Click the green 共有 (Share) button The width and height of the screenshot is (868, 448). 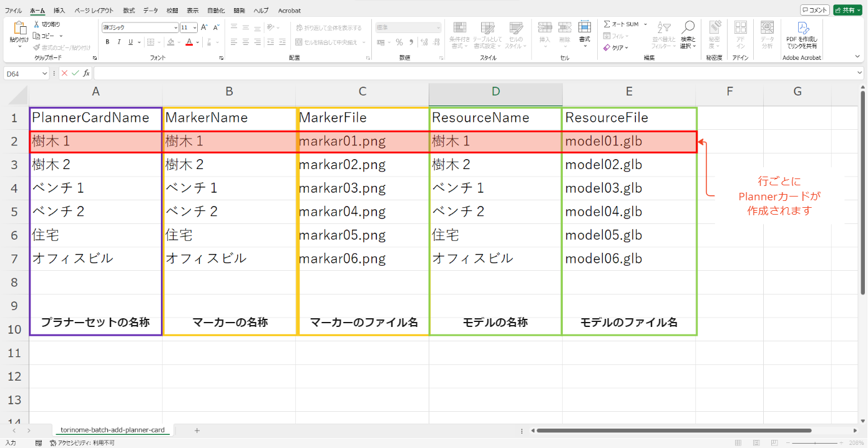coord(847,10)
